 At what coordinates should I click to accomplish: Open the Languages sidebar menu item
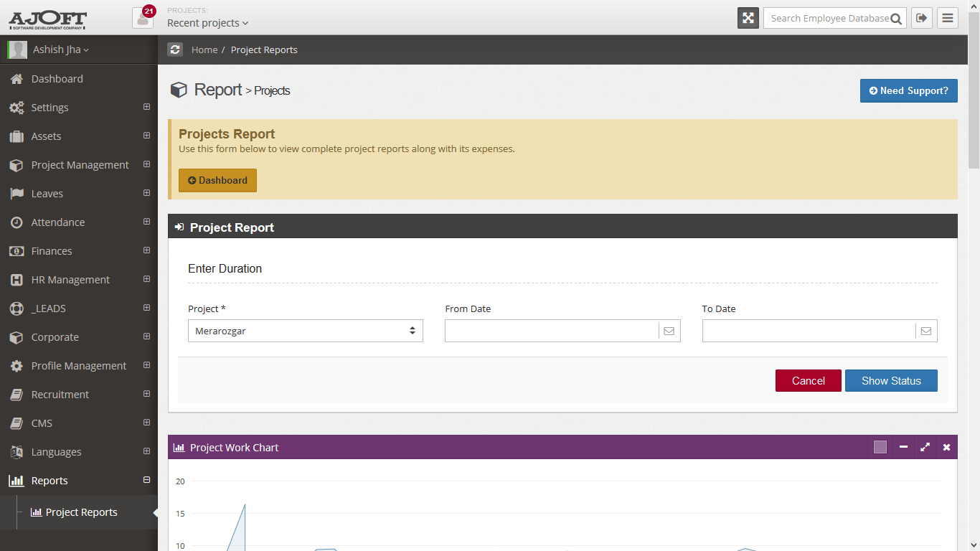tap(79, 452)
